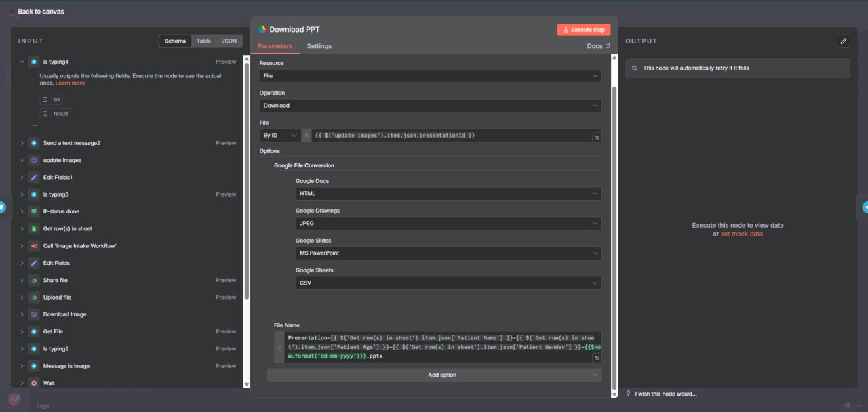Click the pencil edit icon in Output panel
The image size is (868, 412).
(x=843, y=41)
